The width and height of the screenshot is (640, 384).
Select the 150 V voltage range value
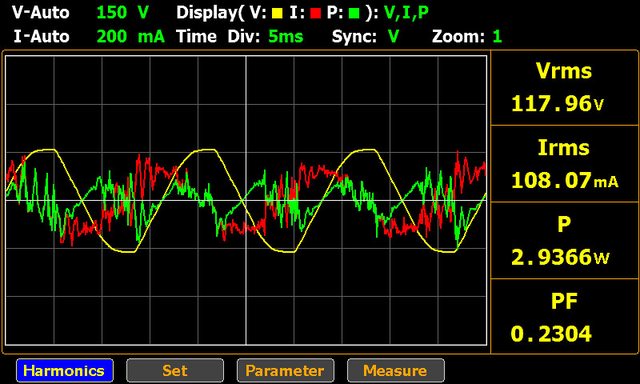click(122, 13)
